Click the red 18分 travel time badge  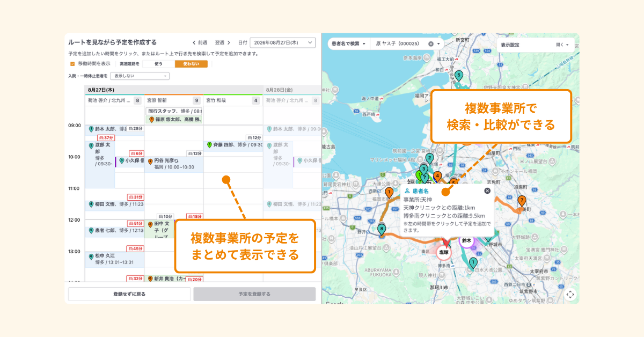194,216
